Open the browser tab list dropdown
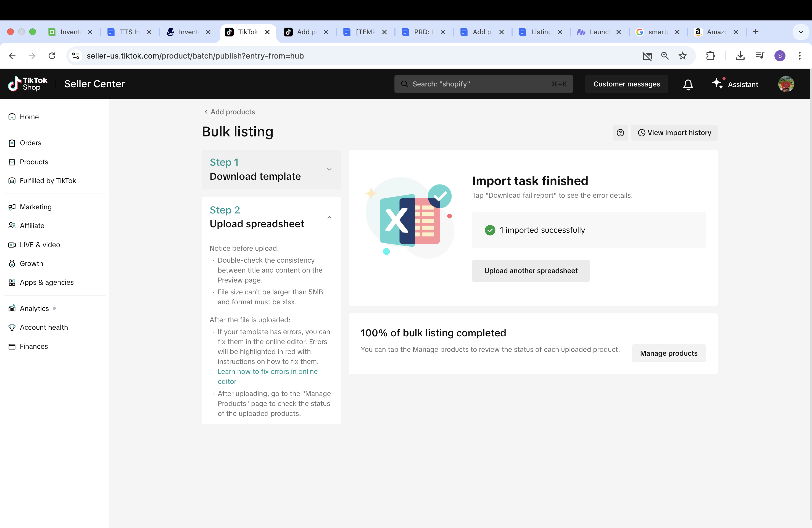The height and width of the screenshot is (528, 812). [x=800, y=32]
